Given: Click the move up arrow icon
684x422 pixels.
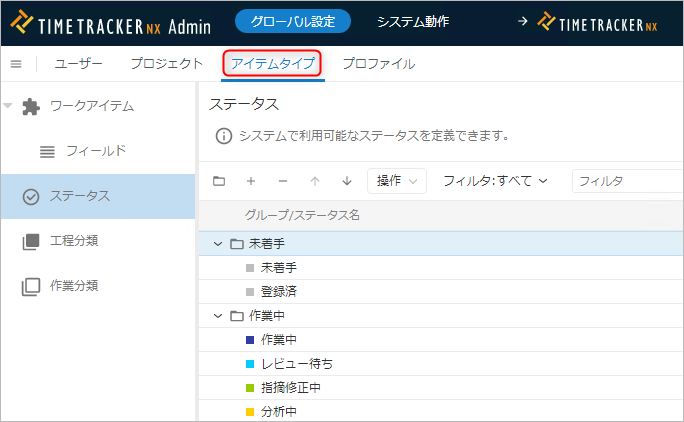Looking at the screenshot, I should tap(315, 181).
